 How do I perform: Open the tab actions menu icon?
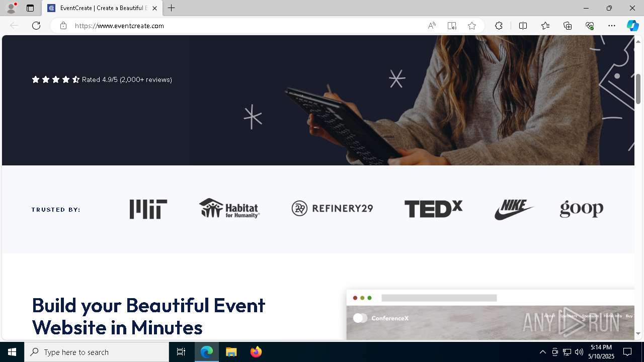30,8
